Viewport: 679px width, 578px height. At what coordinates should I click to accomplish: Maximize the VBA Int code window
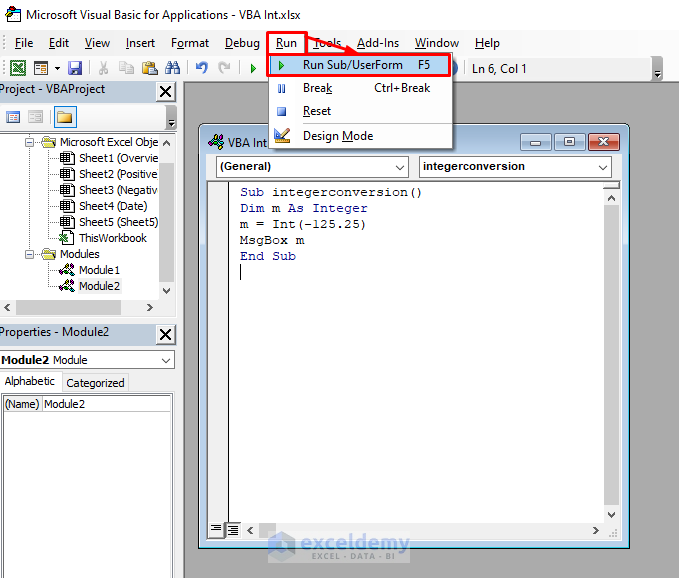click(569, 142)
